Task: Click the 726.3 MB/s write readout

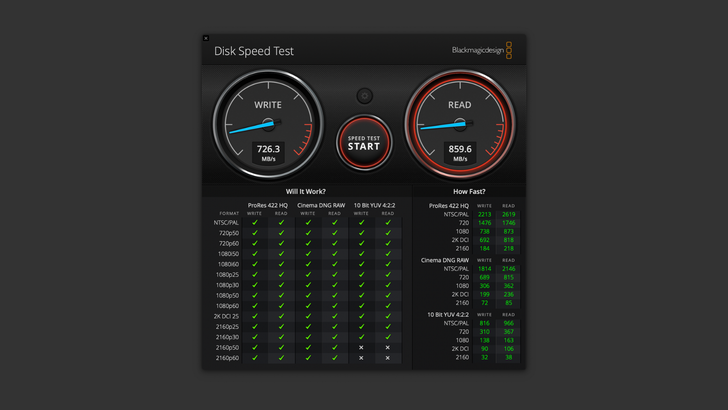Action: tap(268, 152)
